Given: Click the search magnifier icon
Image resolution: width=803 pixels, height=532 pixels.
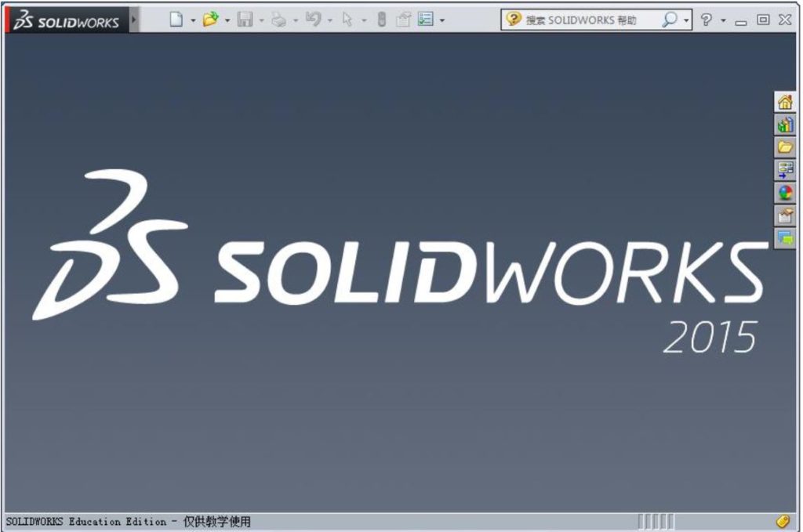Looking at the screenshot, I should coord(670,20).
